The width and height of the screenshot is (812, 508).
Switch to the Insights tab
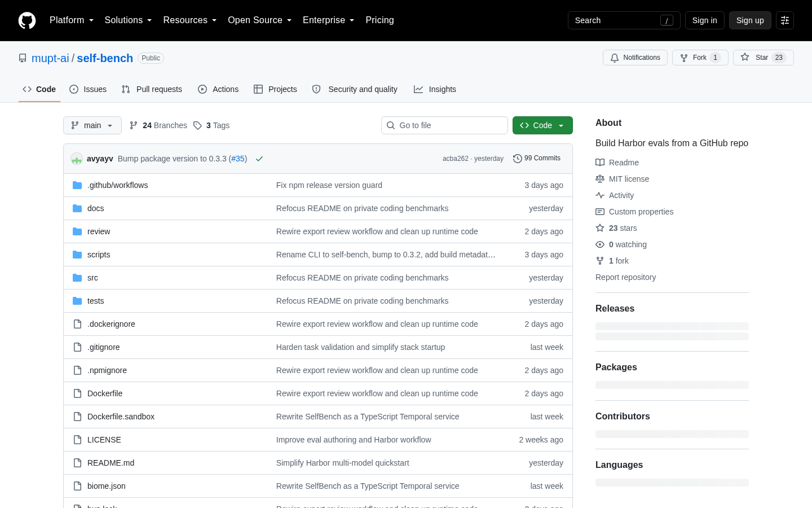(x=435, y=89)
